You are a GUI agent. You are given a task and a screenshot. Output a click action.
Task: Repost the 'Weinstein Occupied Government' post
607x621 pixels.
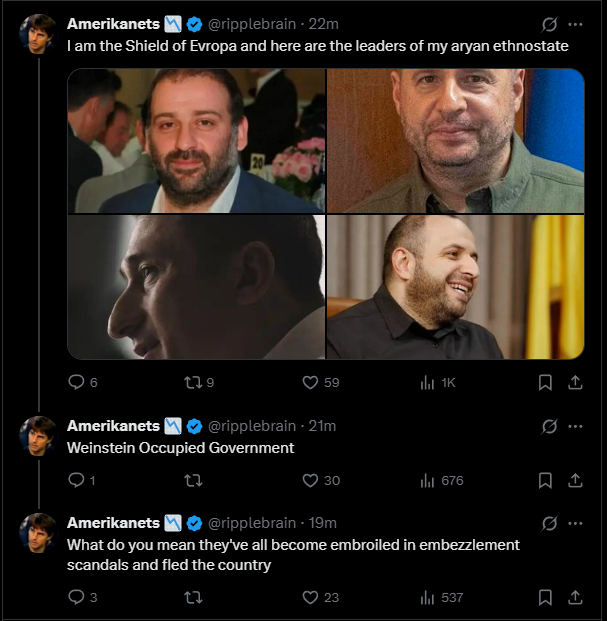(x=193, y=480)
